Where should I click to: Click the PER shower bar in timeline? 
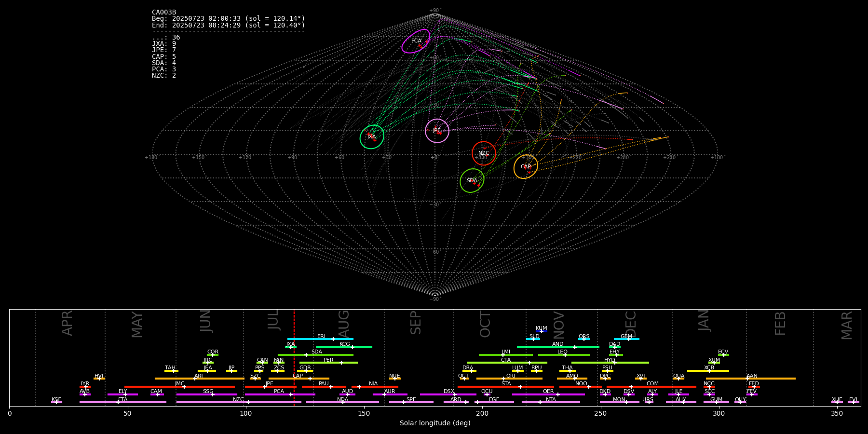pyautogui.click(x=328, y=363)
